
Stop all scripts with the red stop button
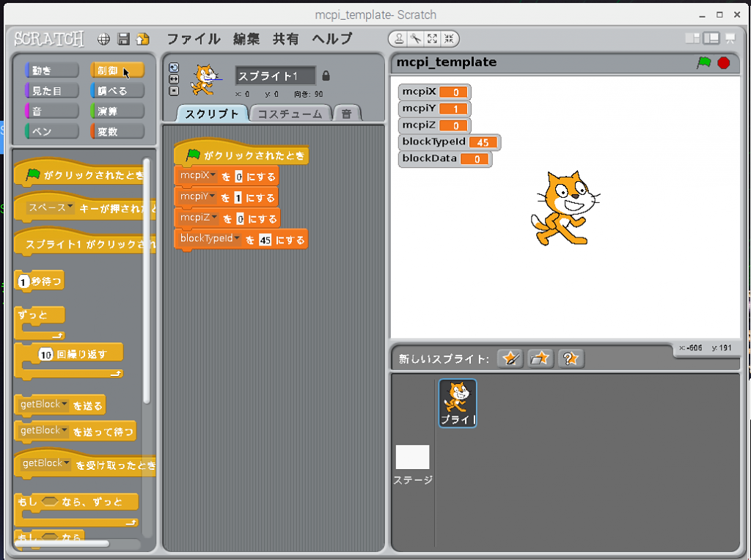point(724,63)
